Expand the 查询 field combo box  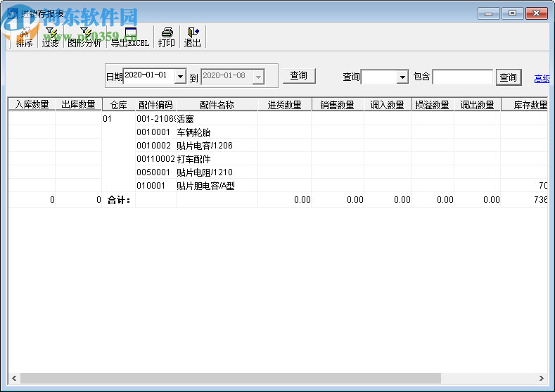tap(402, 77)
